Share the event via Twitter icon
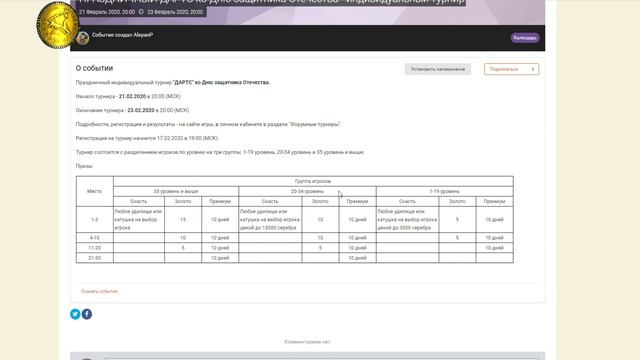The image size is (640, 360). [75, 314]
